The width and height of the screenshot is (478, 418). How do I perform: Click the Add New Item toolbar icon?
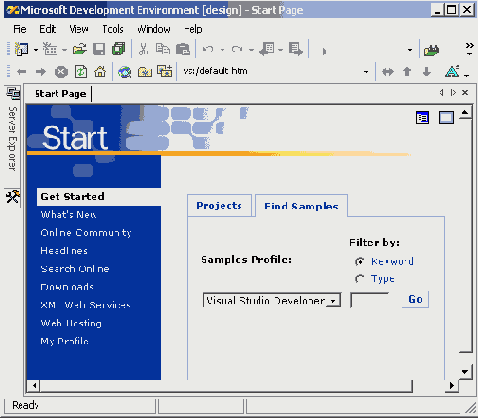pyautogui.click(x=50, y=49)
